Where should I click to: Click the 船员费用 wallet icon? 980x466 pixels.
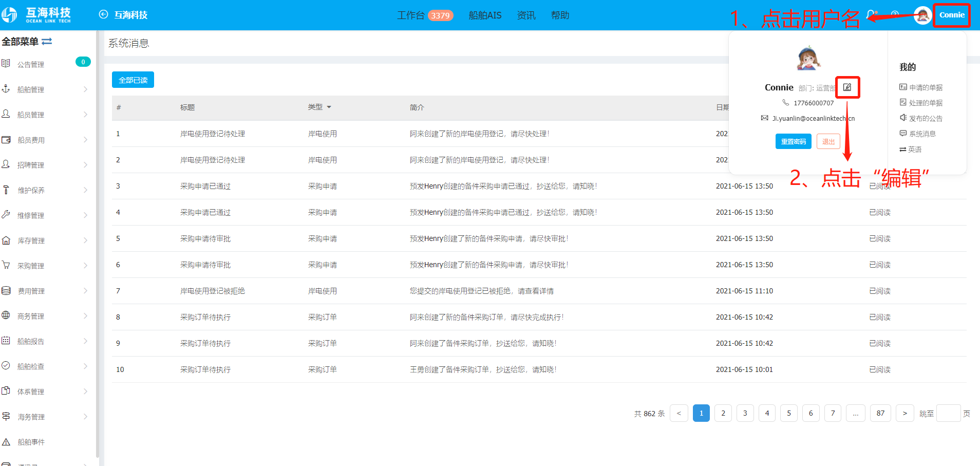(6, 139)
